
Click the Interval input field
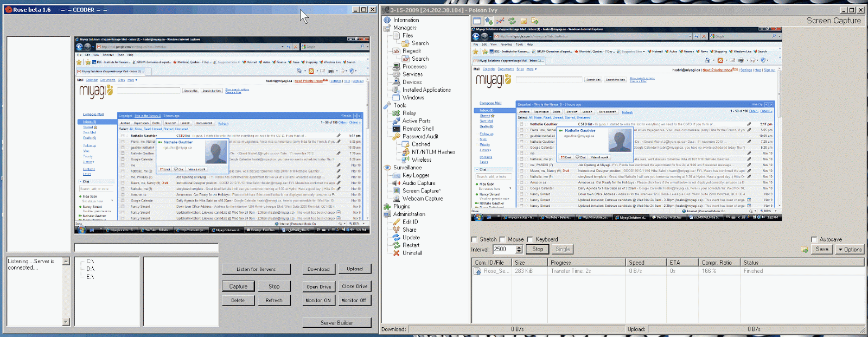(504, 249)
